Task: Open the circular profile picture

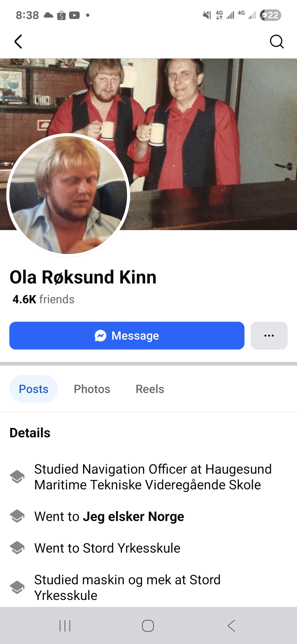Action: pyautogui.click(x=68, y=195)
